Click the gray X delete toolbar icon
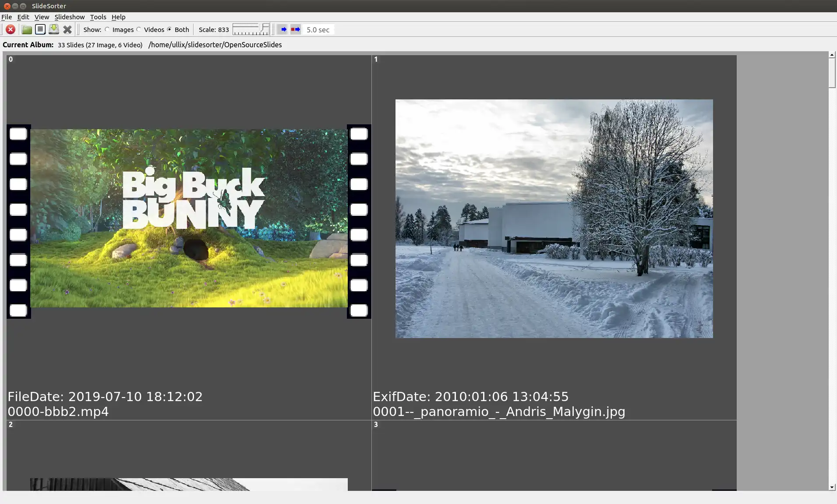The height and width of the screenshot is (504, 837). [67, 29]
